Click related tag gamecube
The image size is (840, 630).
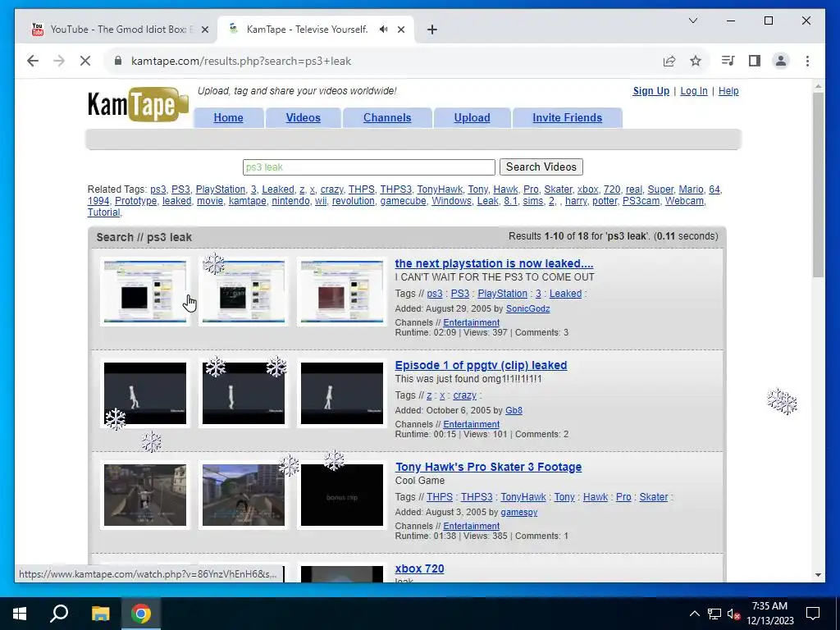click(403, 201)
